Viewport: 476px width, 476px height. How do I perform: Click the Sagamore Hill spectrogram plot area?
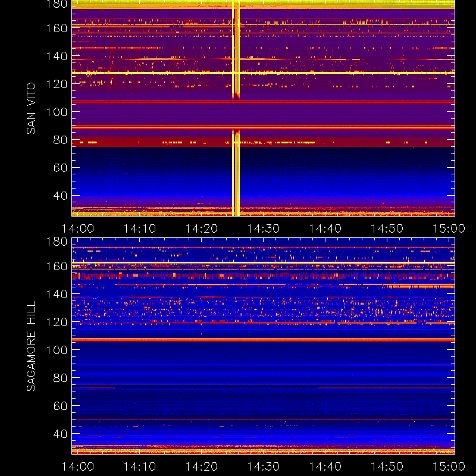coord(263,346)
